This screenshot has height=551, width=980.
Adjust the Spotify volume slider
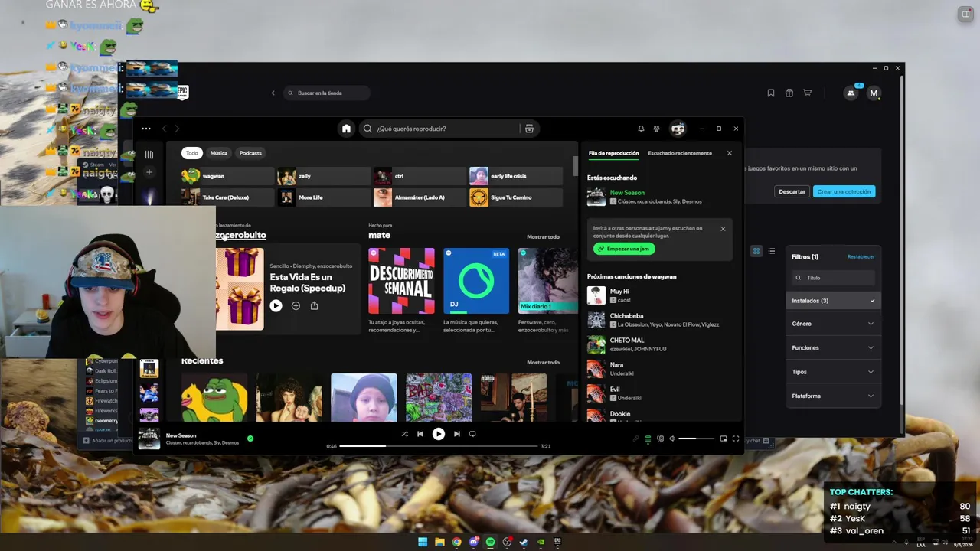tap(697, 439)
